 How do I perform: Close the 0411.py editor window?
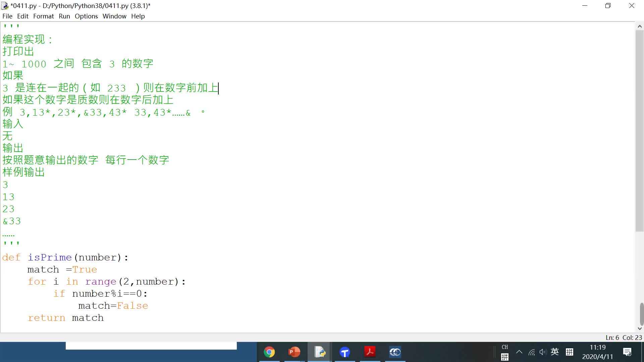(x=632, y=6)
